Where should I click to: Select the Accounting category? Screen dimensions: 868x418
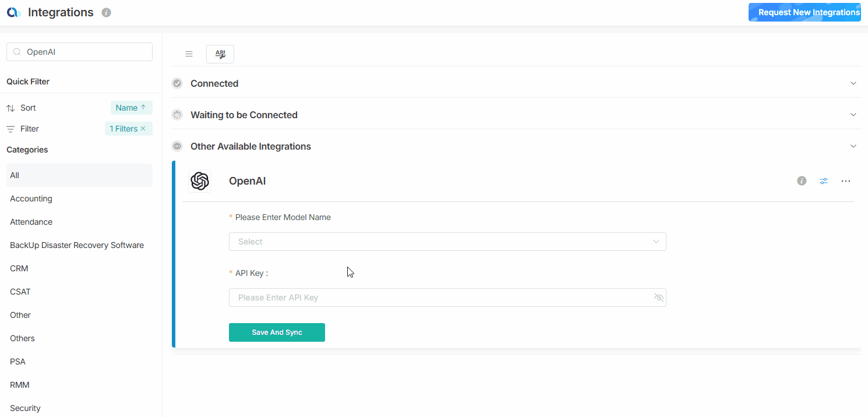click(x=31, y=199)
